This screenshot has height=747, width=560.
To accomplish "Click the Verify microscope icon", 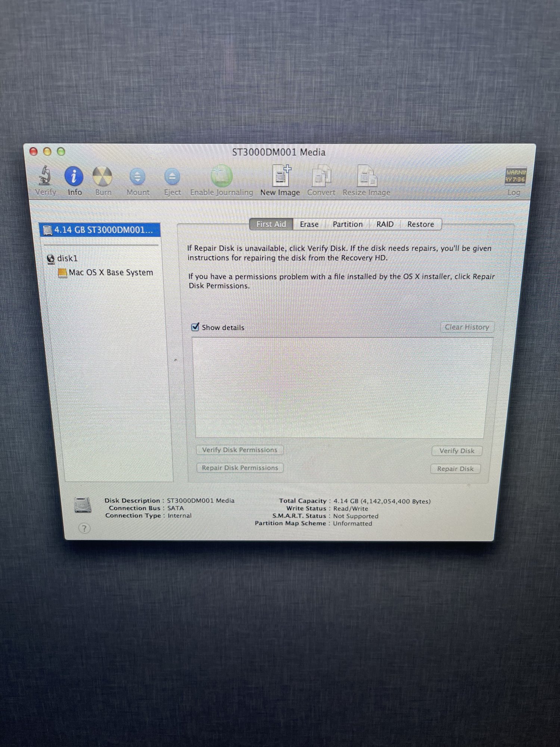I will click(45, 176).
